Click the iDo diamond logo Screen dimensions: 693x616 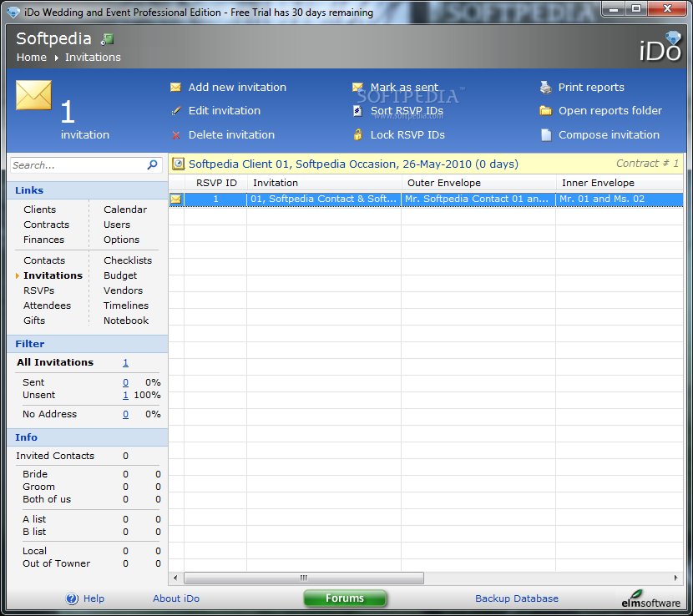click(x=661, y=47)
